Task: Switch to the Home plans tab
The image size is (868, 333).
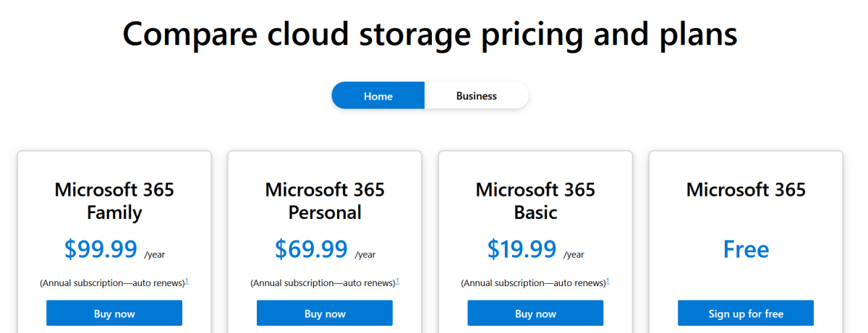Action: (378, 95)
